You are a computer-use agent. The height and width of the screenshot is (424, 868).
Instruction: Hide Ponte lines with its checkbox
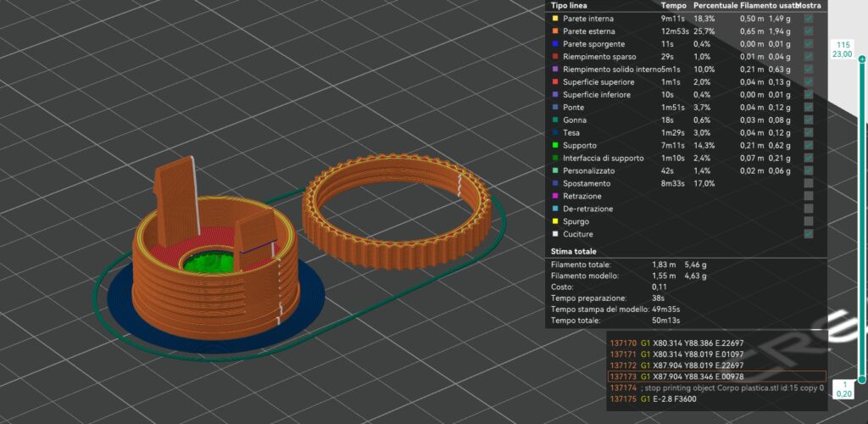(x=808, y=108)
